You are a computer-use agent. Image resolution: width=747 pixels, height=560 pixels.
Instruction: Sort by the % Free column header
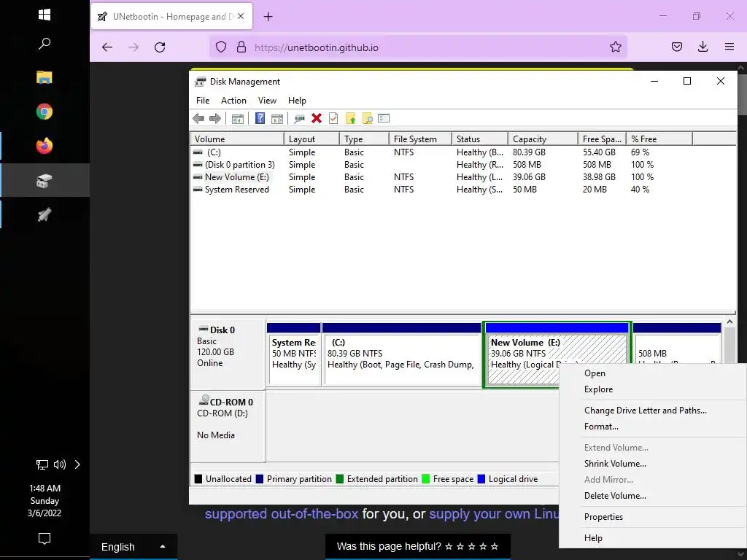click(x=659, y=139)
